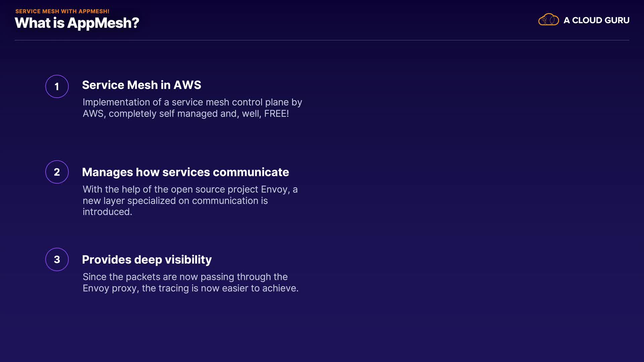Click the word 'introduced.' in point two

click(107, 212)
